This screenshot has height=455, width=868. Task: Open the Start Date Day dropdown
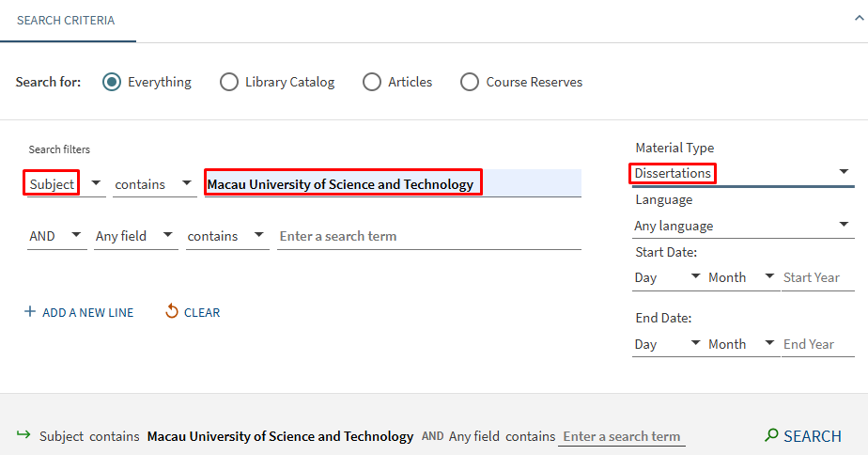pos(668,277)
